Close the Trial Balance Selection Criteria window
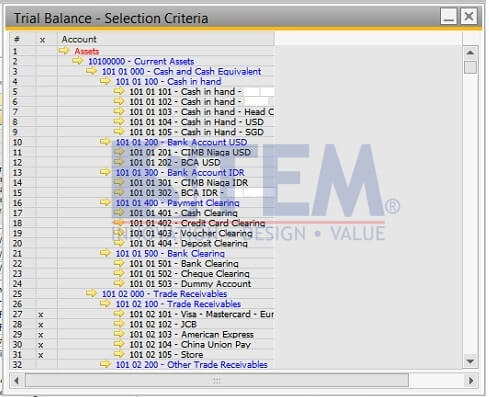The height and width of the screenshot is (397, 489). 469,16
